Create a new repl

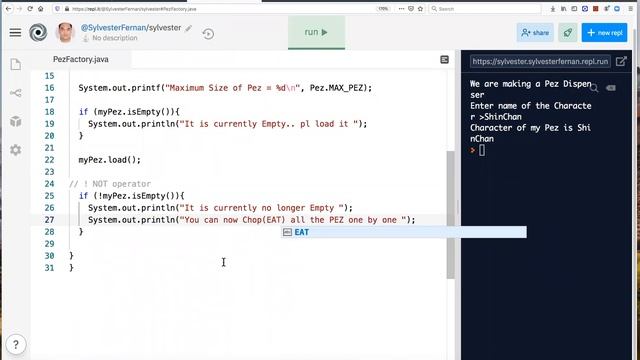coord(604,33)
